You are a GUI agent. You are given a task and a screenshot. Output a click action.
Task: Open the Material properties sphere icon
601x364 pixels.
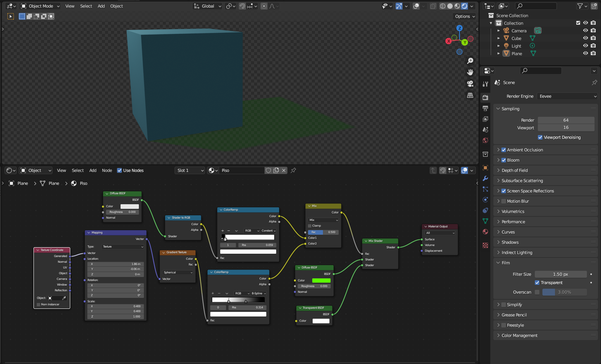(485, 232)
